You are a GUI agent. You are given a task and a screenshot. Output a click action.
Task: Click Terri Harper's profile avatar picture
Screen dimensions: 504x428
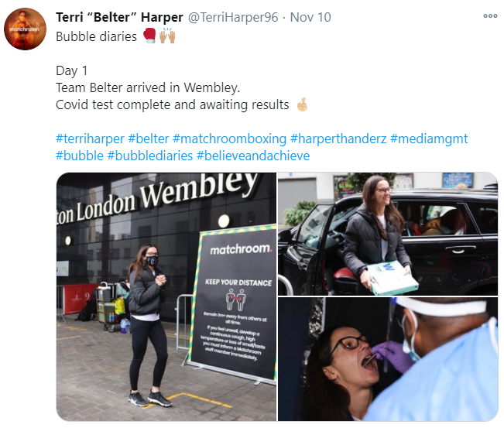pyautogui.click(x=25, y=29)
